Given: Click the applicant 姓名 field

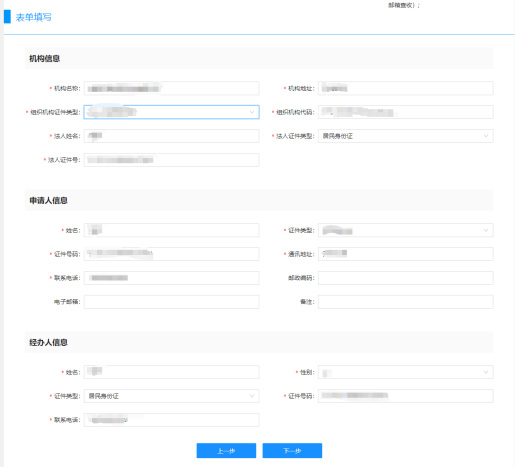Looking at the screenshot, I should tap(171, 230).
